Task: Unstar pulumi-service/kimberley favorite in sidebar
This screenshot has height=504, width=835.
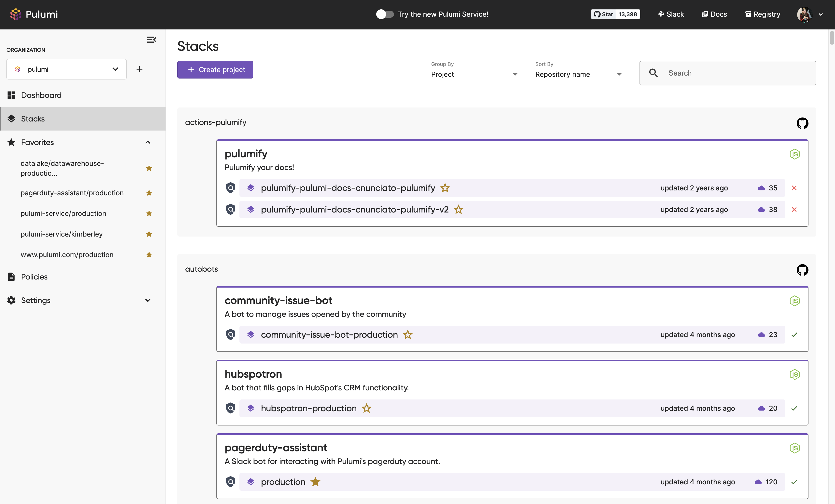Action: click(x=149, y=234)
